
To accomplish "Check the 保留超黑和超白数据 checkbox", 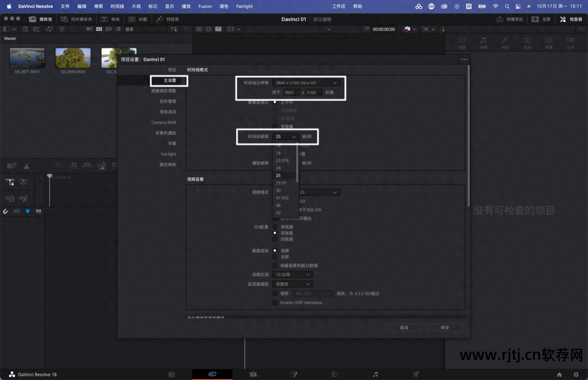I will 275,266.
